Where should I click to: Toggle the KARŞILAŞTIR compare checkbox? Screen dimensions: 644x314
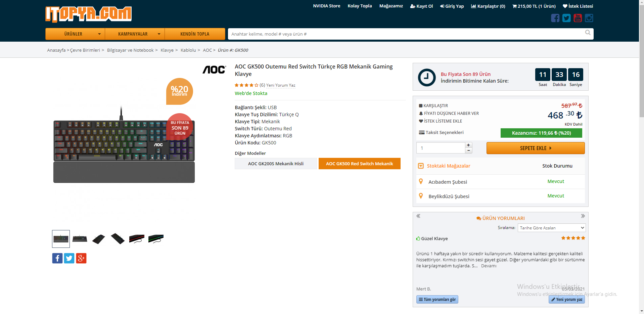(x=421, y=106)
